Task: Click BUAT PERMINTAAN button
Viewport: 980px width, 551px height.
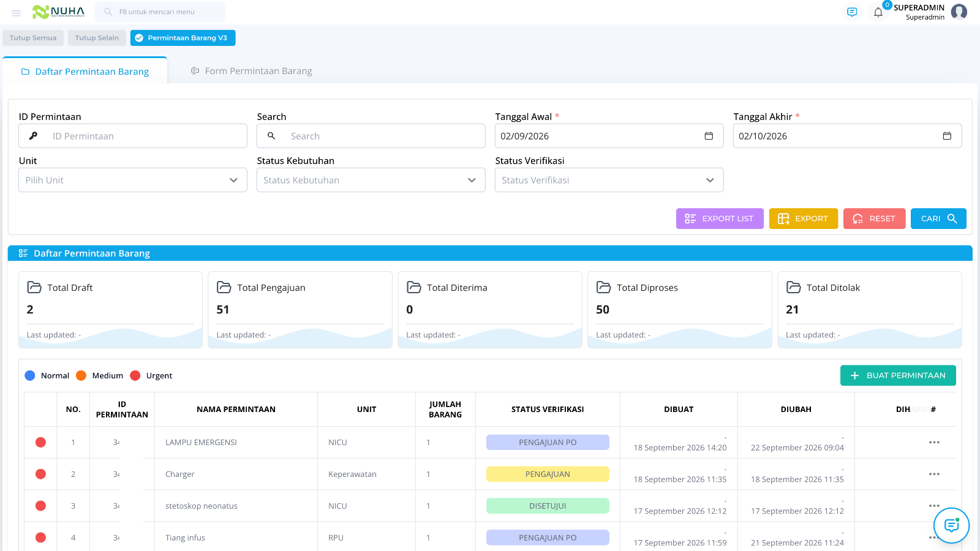Action: pos(898,375)
